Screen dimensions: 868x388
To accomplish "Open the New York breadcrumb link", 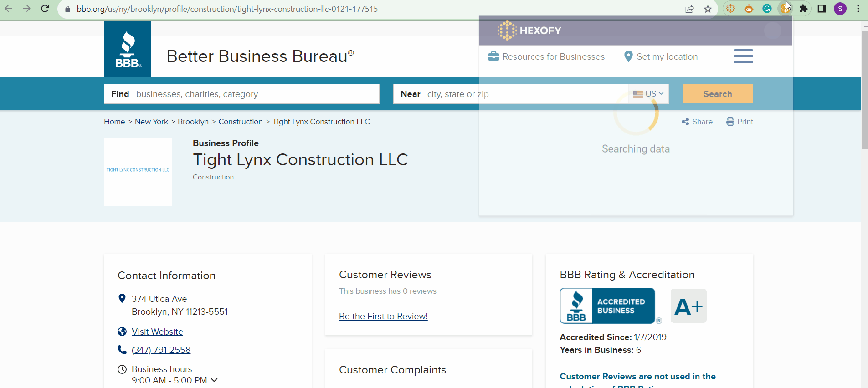I will 151,122.
